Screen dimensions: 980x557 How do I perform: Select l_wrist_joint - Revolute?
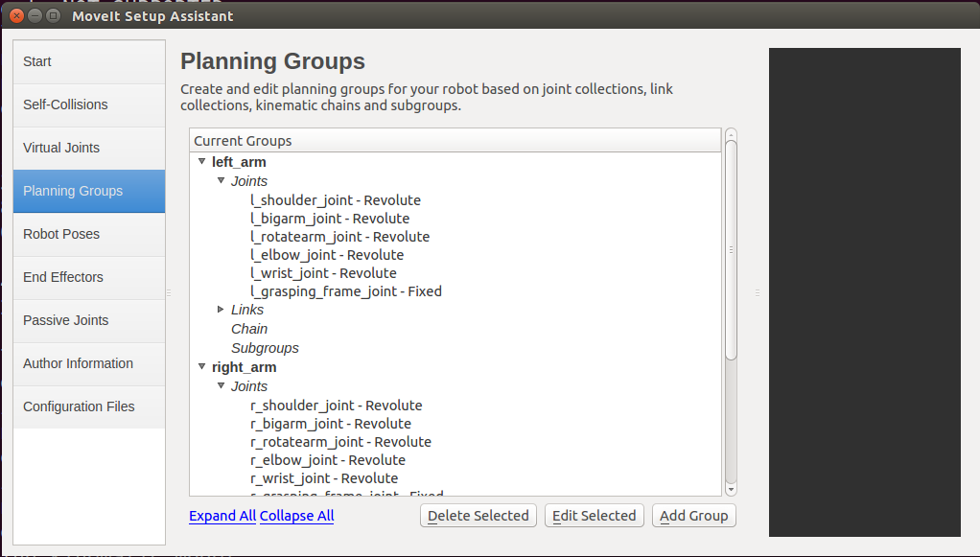tap(323, 273)
